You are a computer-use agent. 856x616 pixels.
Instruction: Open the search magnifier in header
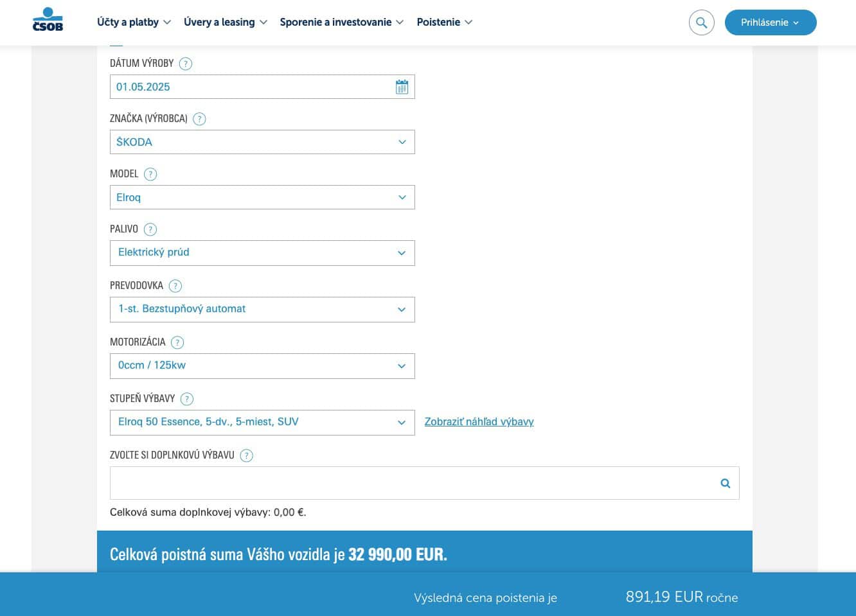[x=701, y=22]
